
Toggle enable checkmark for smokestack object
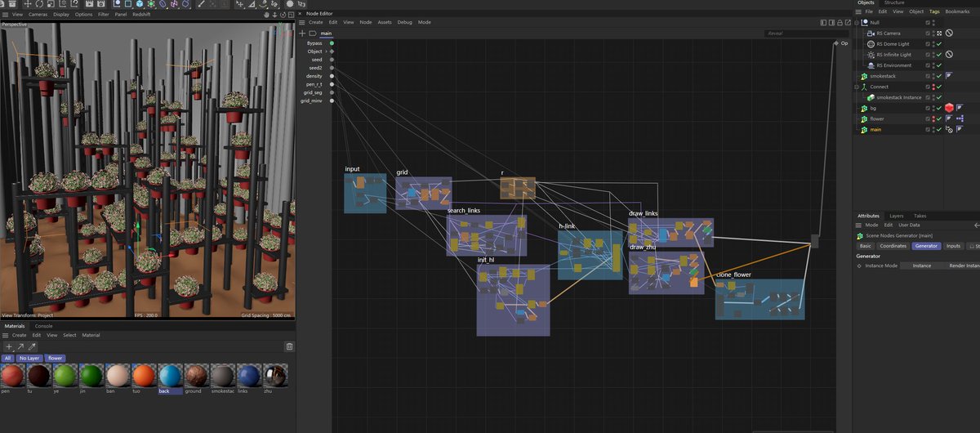click(x=939, y=76)
